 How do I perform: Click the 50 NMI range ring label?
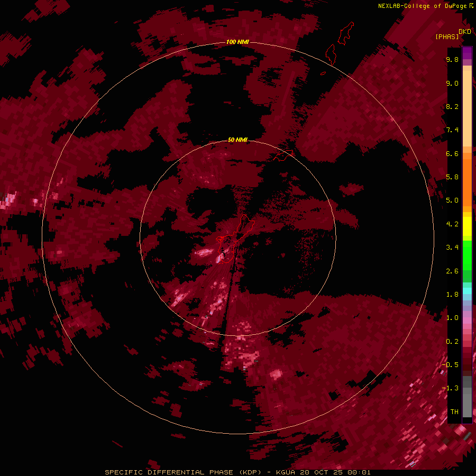click(237, 140)
